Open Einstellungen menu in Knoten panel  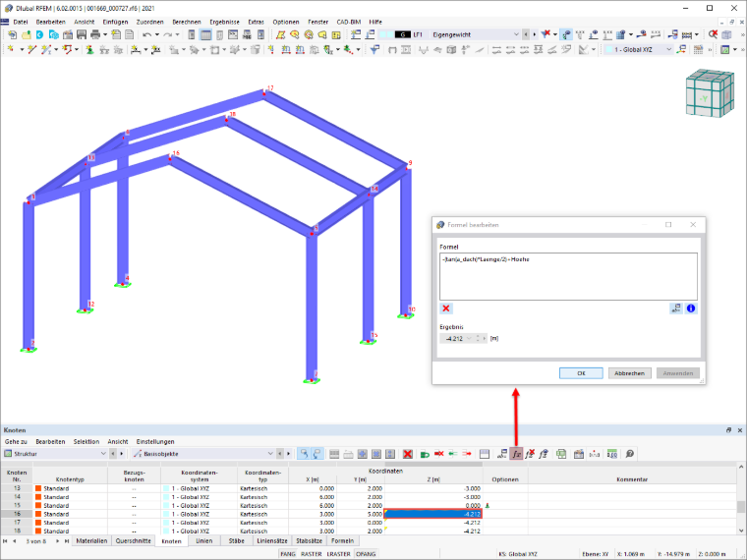(155, 442)
